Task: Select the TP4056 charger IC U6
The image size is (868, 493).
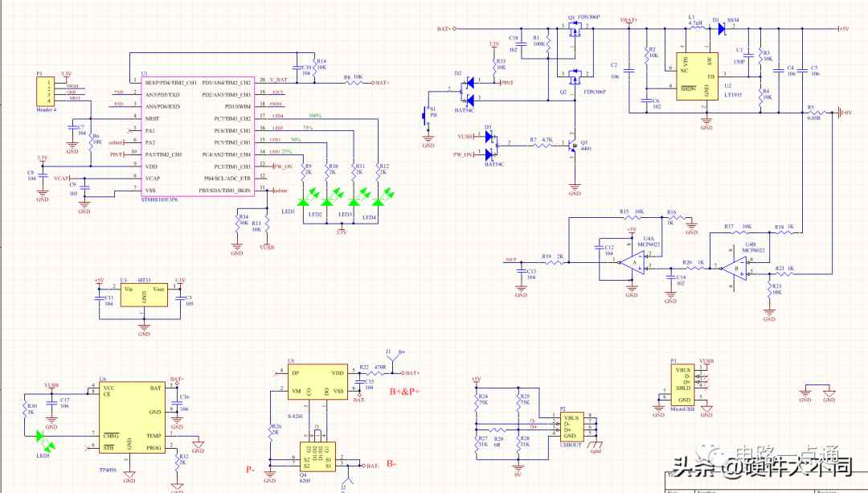Action: (132, 417)
